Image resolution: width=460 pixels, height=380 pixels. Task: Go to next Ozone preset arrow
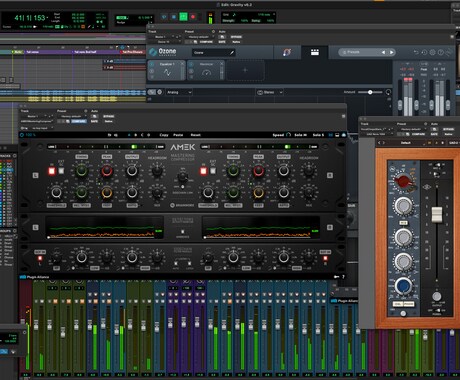[x=391, y=52]
